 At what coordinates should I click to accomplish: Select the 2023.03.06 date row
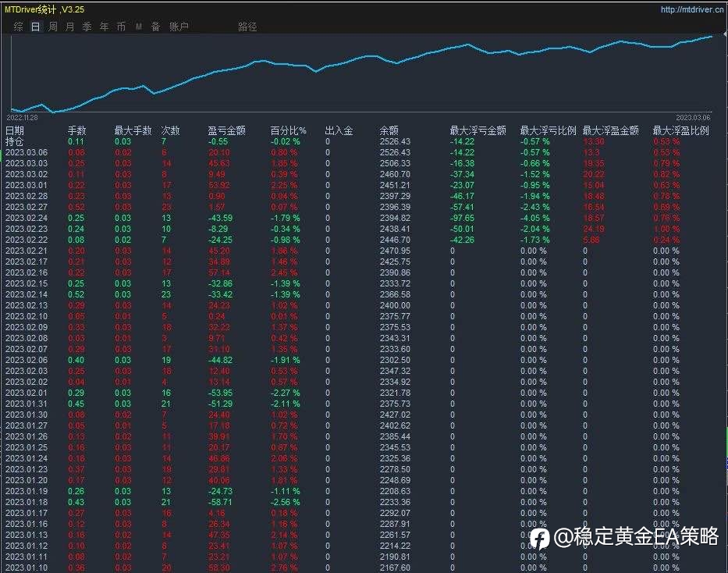click(27, 152)
